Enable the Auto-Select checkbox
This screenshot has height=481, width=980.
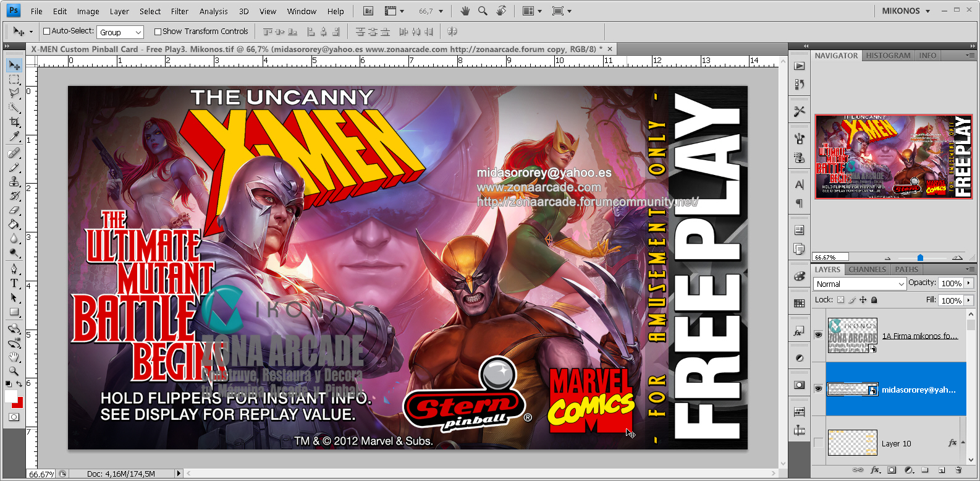46,31
